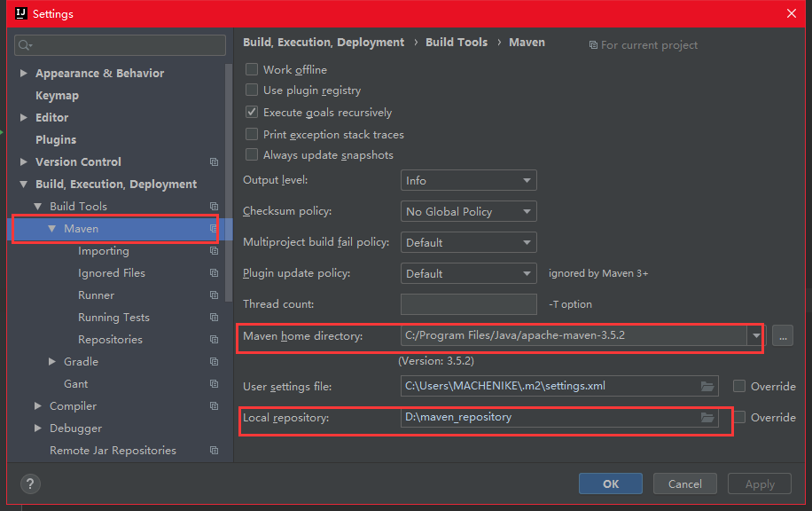Collapse the Build Tools node arrow
Image resolution: width=812 pixels, height=511 pixels.
point(38,207)
